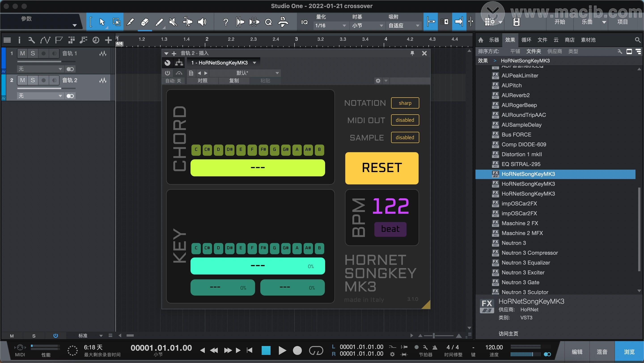This screenshot has height=363, width=644.
Task: Click metronome setup wrench in transport
Action: pos(425,347)
